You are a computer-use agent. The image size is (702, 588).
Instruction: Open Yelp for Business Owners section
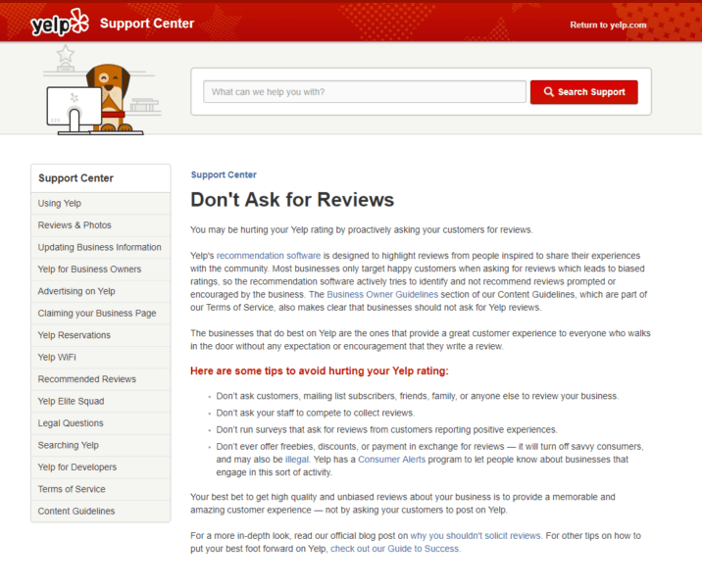[101, 269]
